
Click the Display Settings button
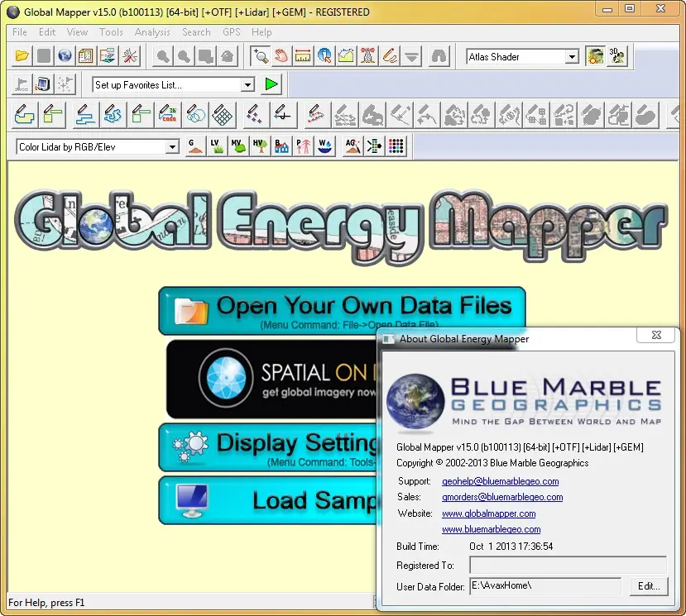click(268, 447)
